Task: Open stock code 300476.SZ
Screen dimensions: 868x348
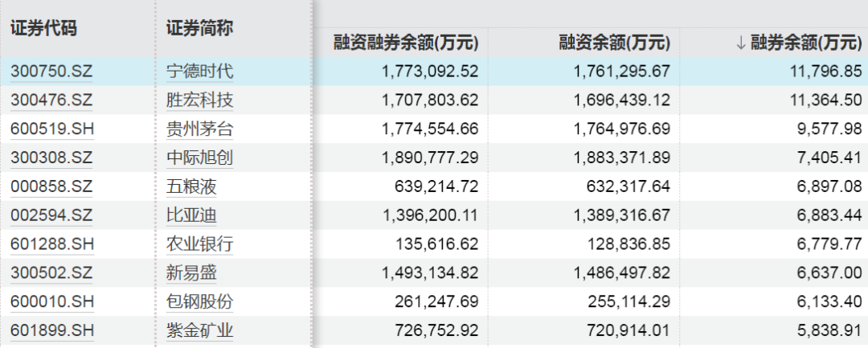Action: pyautogui.click(x=52, y=100)
